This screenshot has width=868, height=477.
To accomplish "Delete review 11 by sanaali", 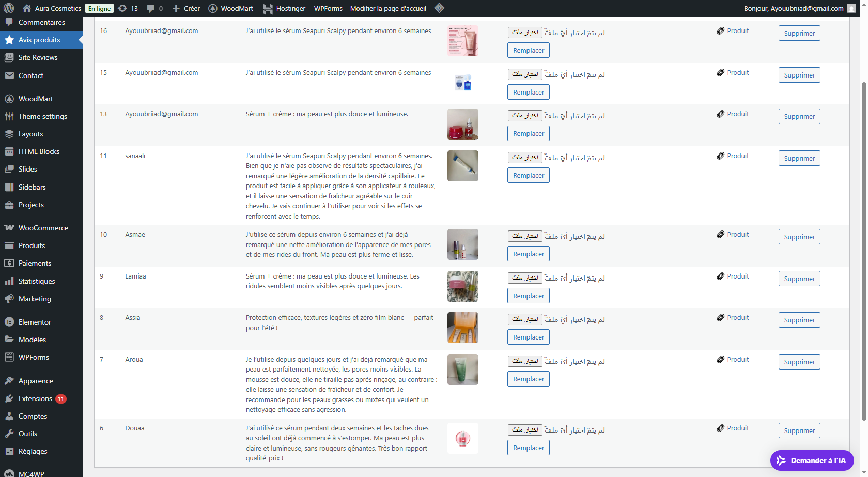I will pos(799,159).
